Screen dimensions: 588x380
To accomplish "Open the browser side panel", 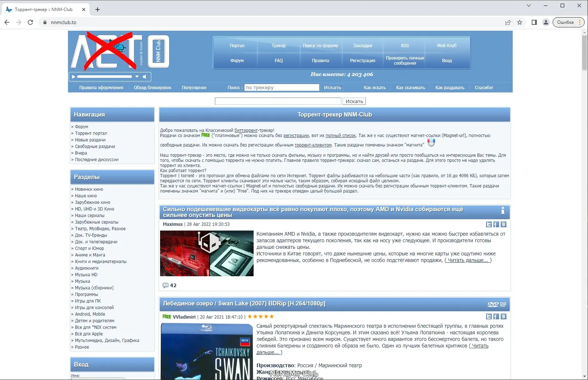I will 534,22.
